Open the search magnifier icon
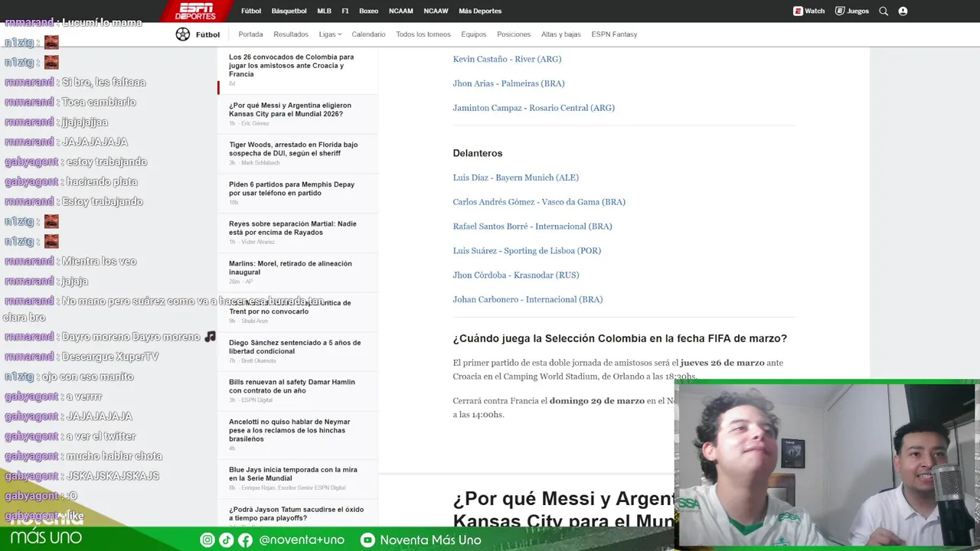The width and height of the screenshot is (980, 551). click(x=884, y=11)
